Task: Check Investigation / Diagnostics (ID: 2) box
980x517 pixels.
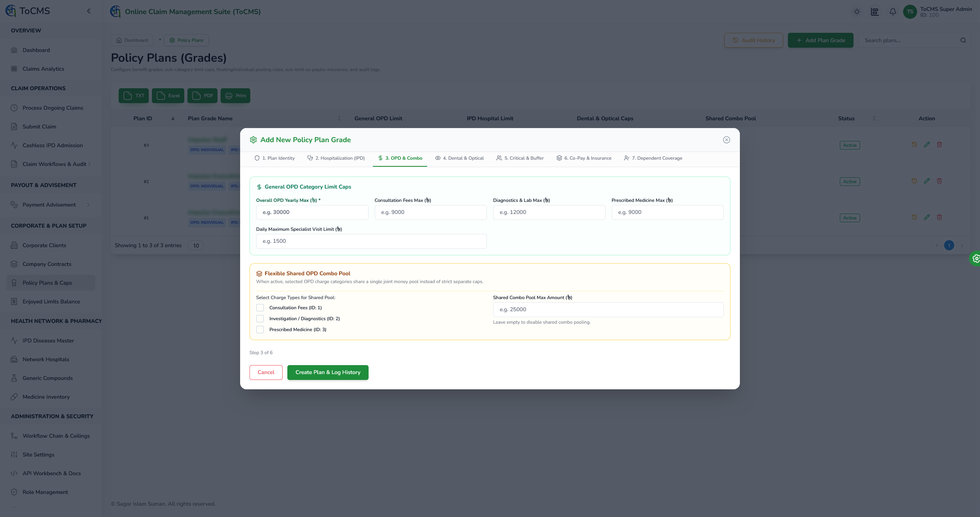Action: pos(260,319)
